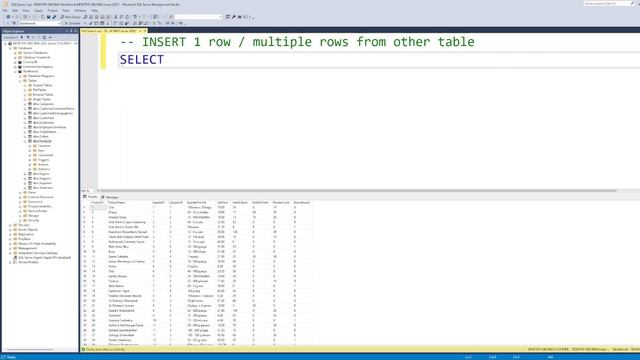Click the query executed successfully status message

coord(106,349)
